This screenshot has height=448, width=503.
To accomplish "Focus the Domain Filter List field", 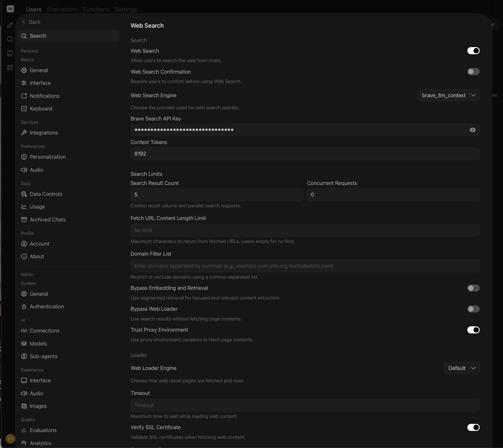I will [x=305, y=266].
